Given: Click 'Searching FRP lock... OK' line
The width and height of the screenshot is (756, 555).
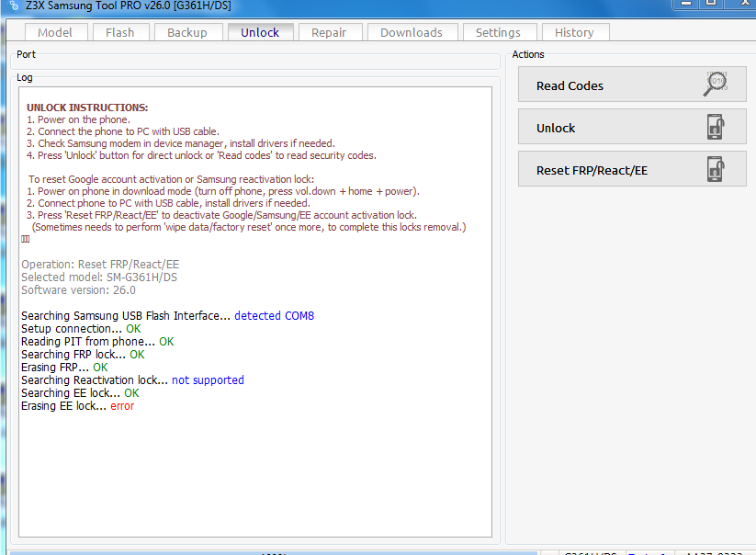Looking at the screenshot, I should tap(83, 355).
